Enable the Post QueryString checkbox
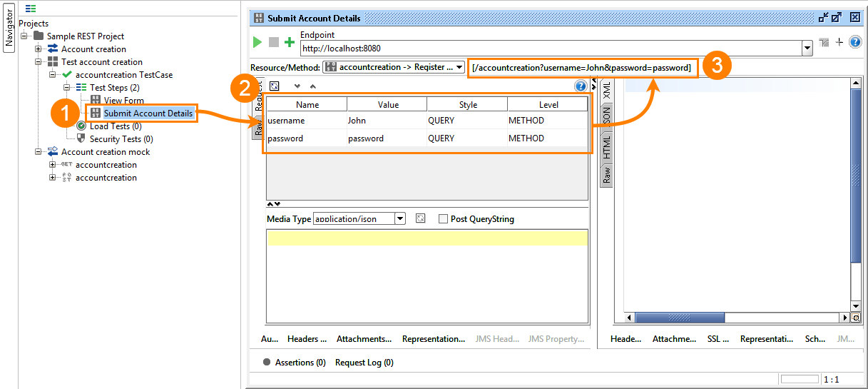868x389 pixels. point(443,219)
